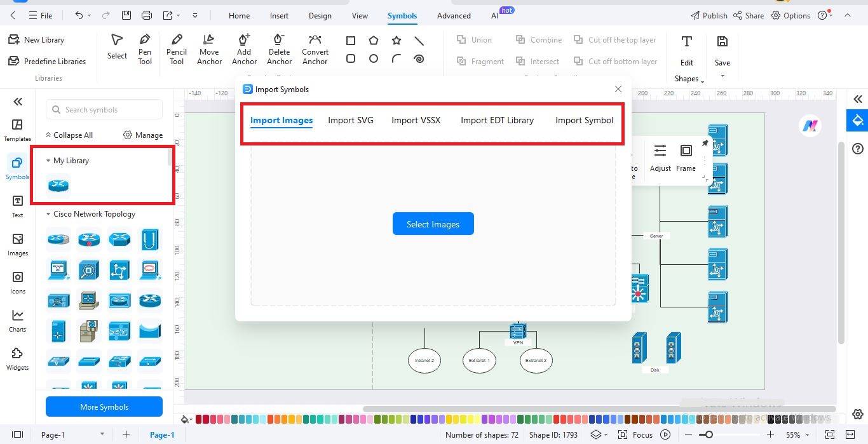Choose the arc shape tool
Screen dimensions: 868x444
pos(397,58)
